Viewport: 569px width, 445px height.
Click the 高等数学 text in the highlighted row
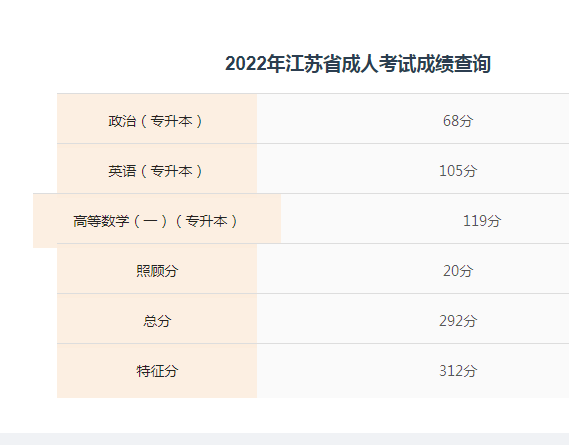pyautogui.click(x=101, y=221)
